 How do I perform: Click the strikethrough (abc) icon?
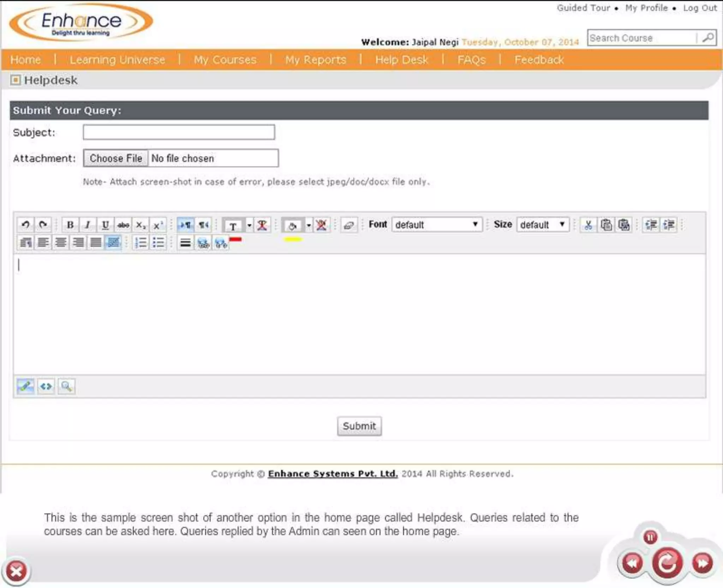click(123, 224)
